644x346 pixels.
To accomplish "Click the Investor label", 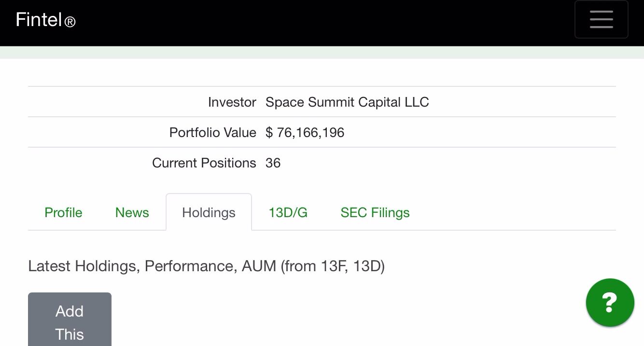I will pos(232,102).
